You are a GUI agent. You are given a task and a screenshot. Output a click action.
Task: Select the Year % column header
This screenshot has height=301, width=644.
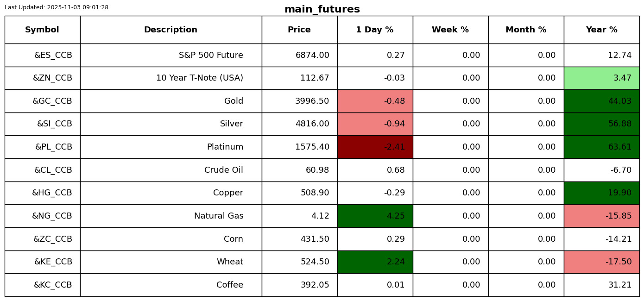601,30
